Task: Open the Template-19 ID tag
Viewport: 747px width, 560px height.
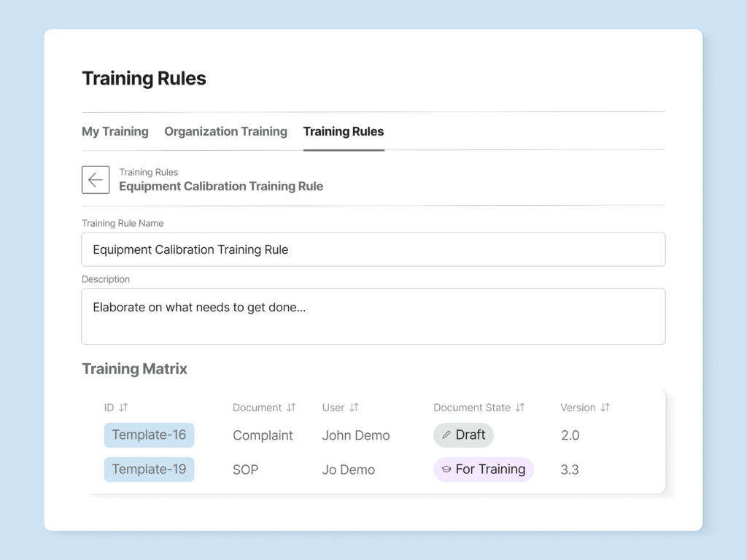Action: point(149,470)
